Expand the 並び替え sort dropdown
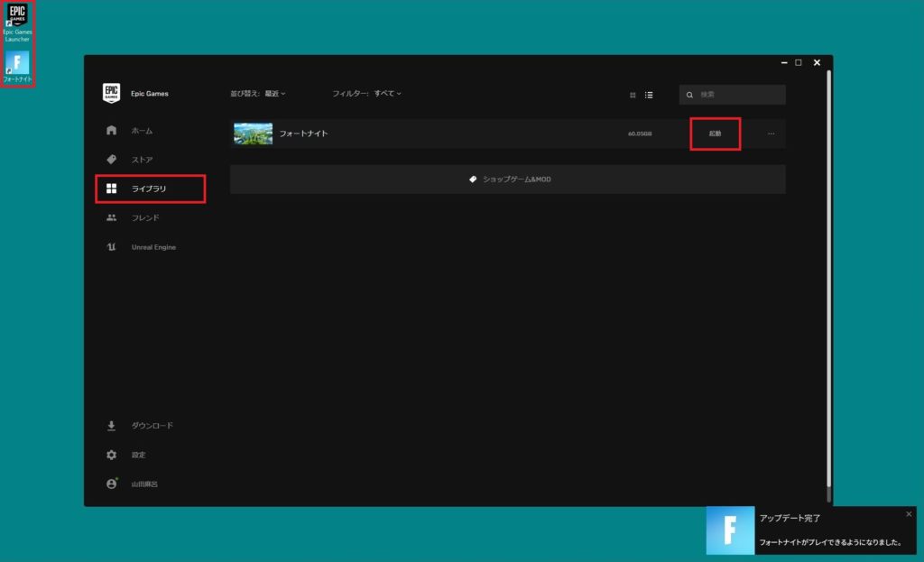The width and height of the screenshot is (924, 562). 258,94
